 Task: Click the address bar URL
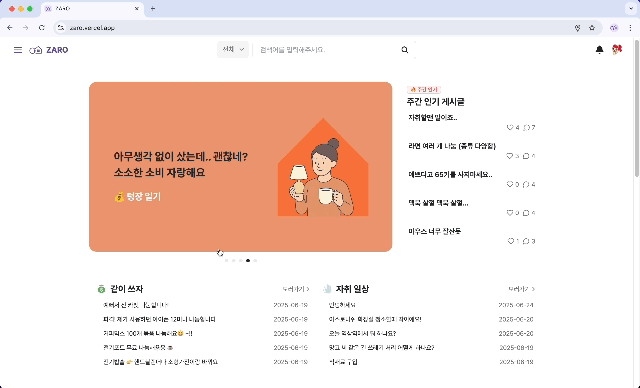pos(92,28)
